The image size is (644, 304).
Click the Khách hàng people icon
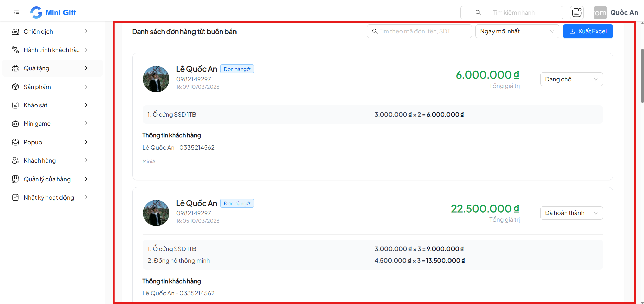pyautogui.click(x=15, y=161)
